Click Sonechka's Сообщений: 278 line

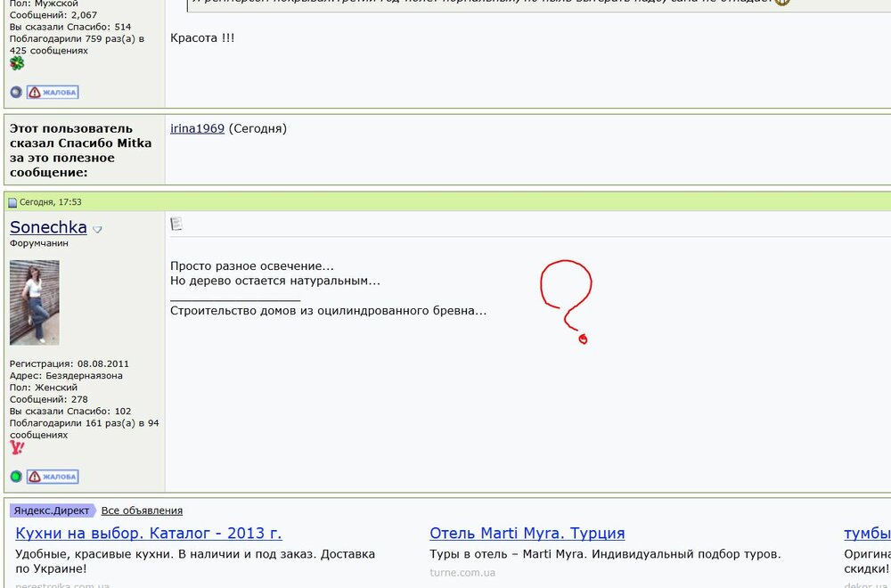48,399
